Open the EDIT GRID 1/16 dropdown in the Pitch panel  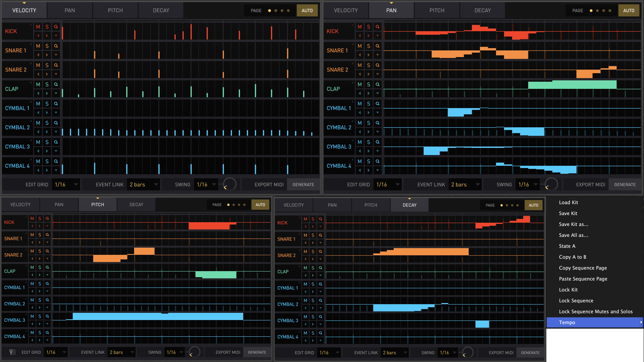(56, 352)
